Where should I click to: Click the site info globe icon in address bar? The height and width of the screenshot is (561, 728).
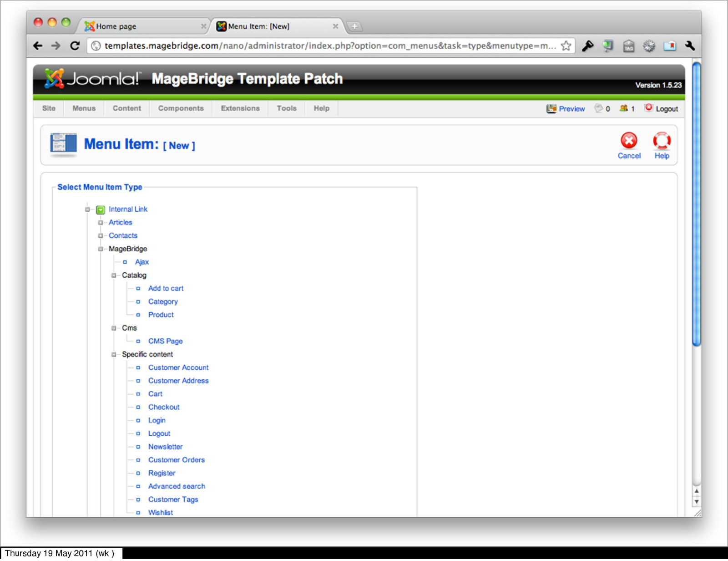(x=96, y=46)
